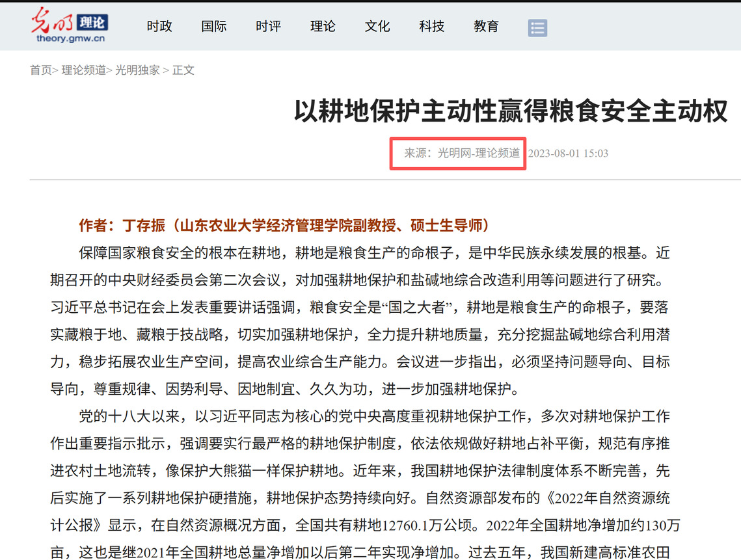Open the list menu icon in navbar
The image size is (741, 560).
click(x=537, y=28)
